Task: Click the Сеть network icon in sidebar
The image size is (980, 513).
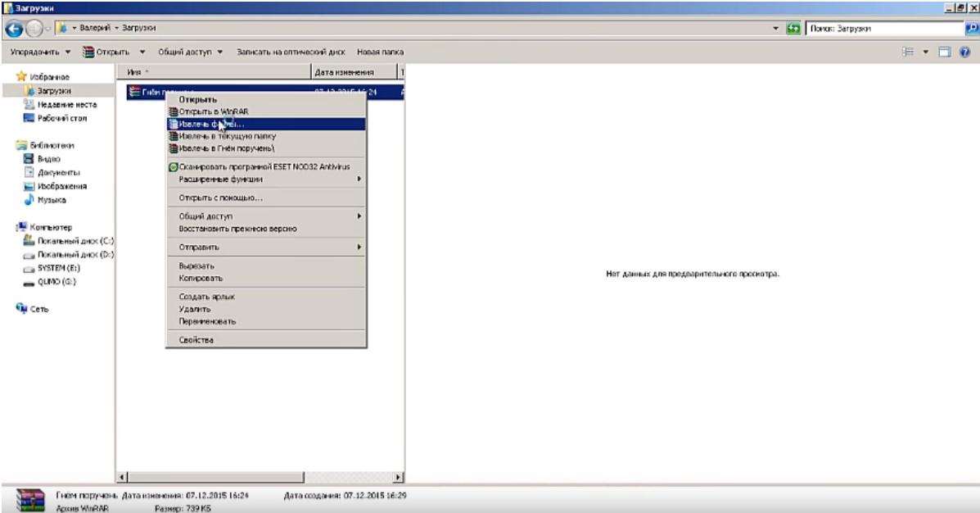Action: pos(30,309)
